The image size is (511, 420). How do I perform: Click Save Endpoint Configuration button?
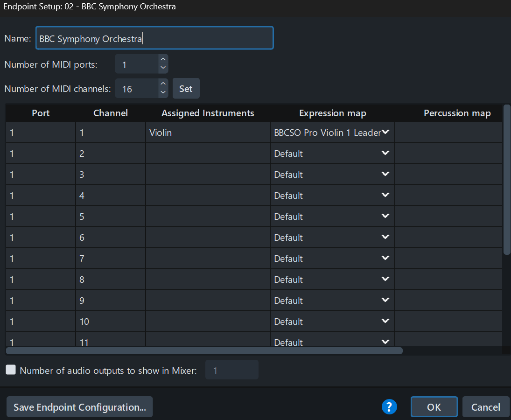pyautogui.click(x=79, y=406)
